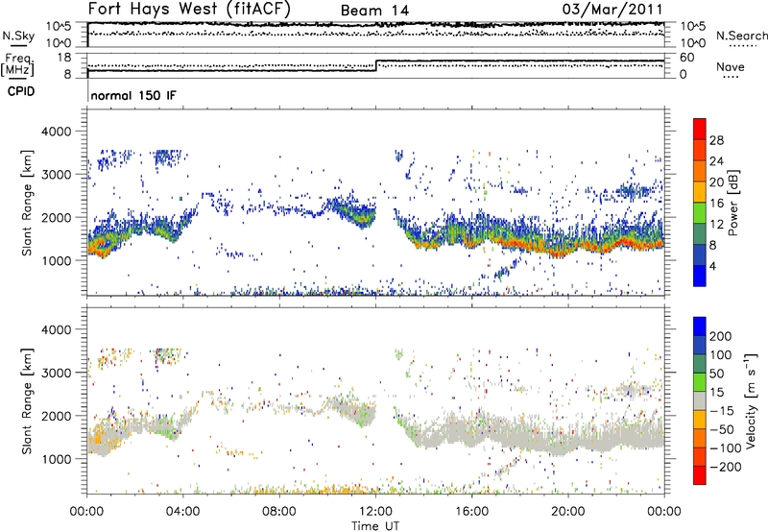Click the 'N.Sky' legend label
The image size is (768, 532).
click(18, 36)
